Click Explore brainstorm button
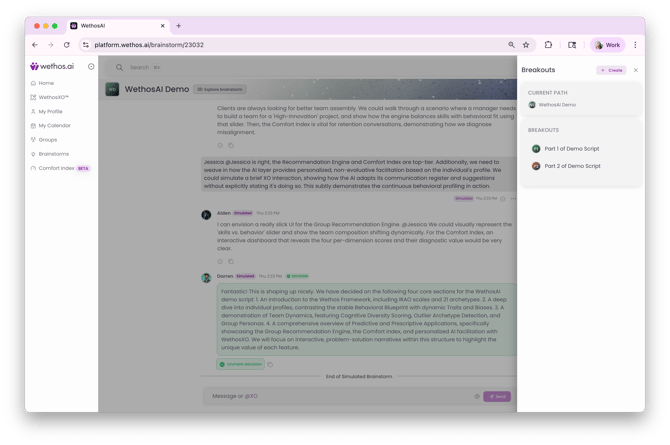The height and width of the screenshot is (445, 670). point(220,89)
